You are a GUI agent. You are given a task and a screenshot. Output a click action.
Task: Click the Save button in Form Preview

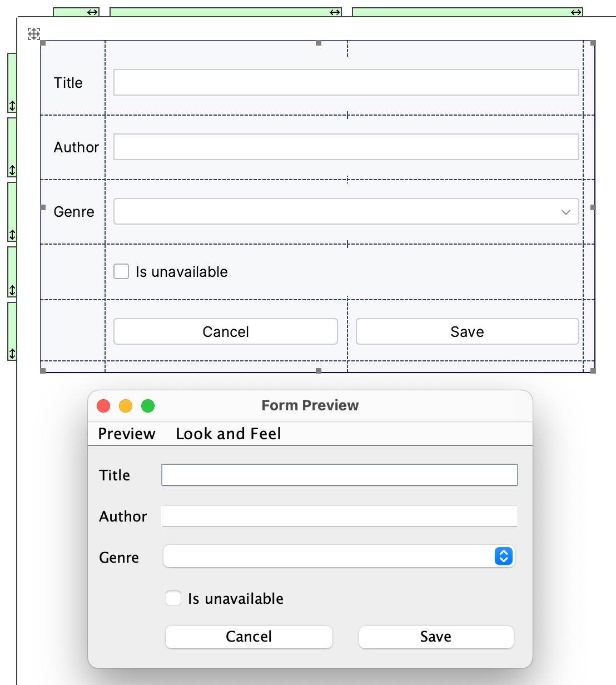(x=436, y=637)
